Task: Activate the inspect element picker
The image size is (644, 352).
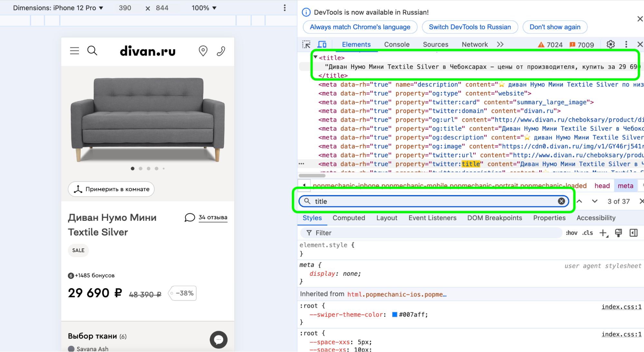Action: point(306,44)
